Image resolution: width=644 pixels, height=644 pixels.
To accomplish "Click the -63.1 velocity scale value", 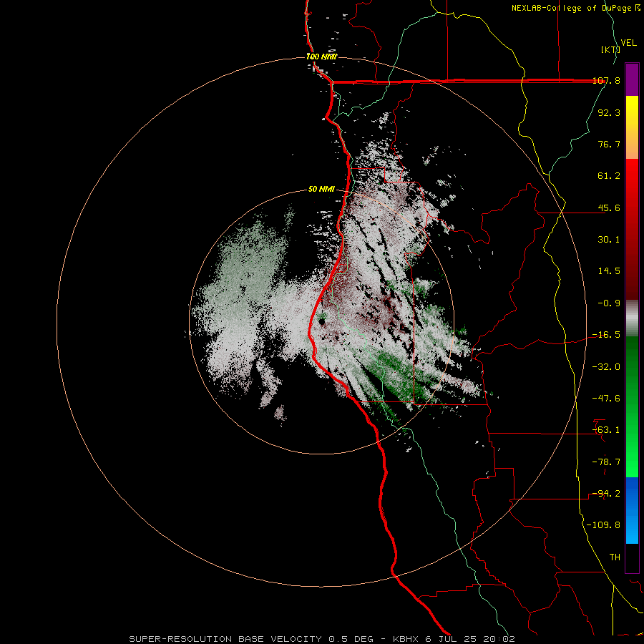I will [606, 430].
